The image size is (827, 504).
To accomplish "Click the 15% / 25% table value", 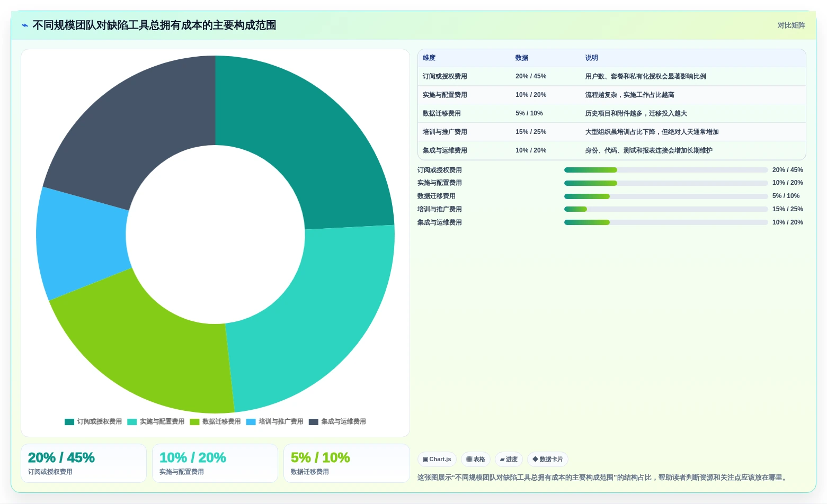I will (531, 132).
